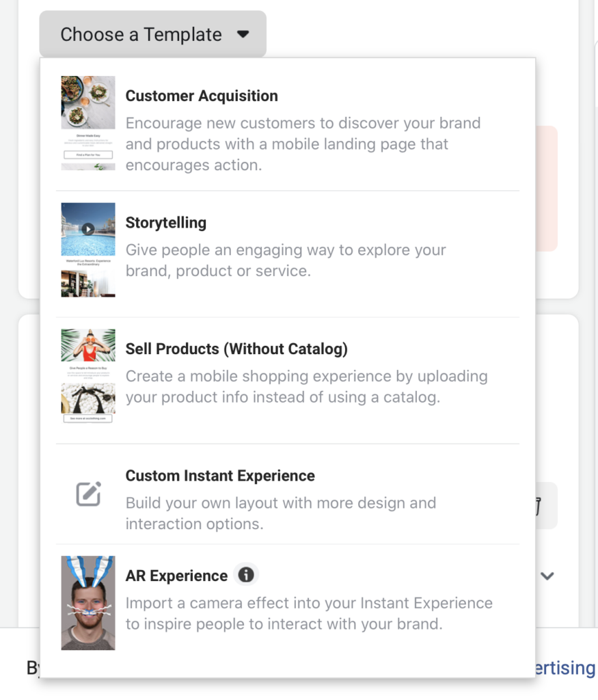Click the Customer Acquisition landing page preview
Image resolution: width=598 pixels, height=700 pixels.
(87, 123)
